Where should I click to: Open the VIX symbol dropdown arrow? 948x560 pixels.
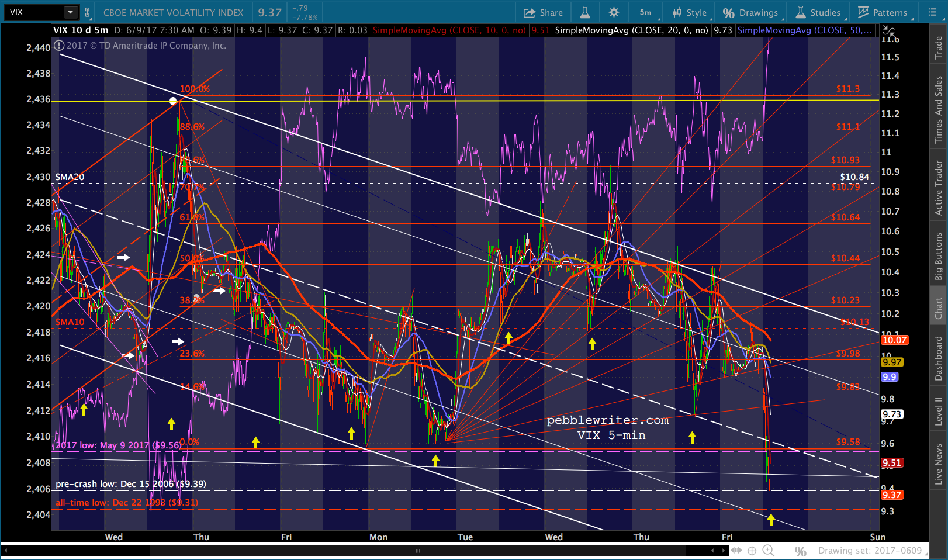pyautogui.click(x=70, y=12)
